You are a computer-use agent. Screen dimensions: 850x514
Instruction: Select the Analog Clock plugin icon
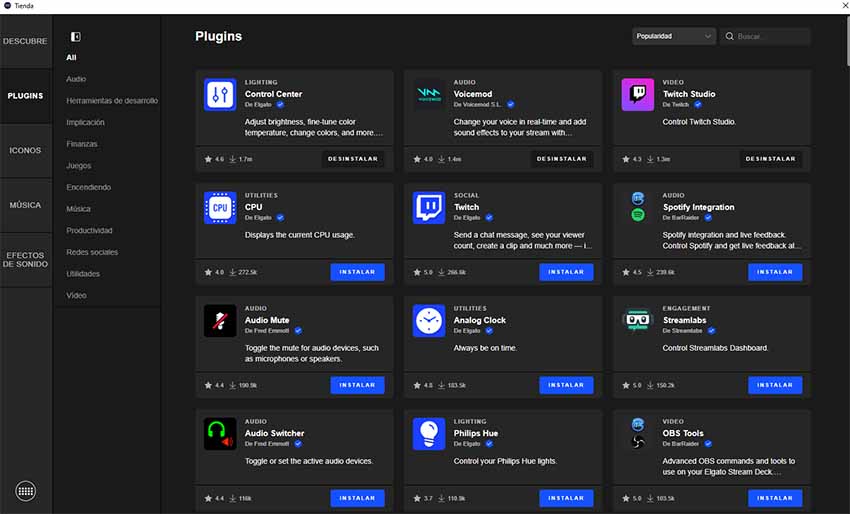[x=429, y=321]
